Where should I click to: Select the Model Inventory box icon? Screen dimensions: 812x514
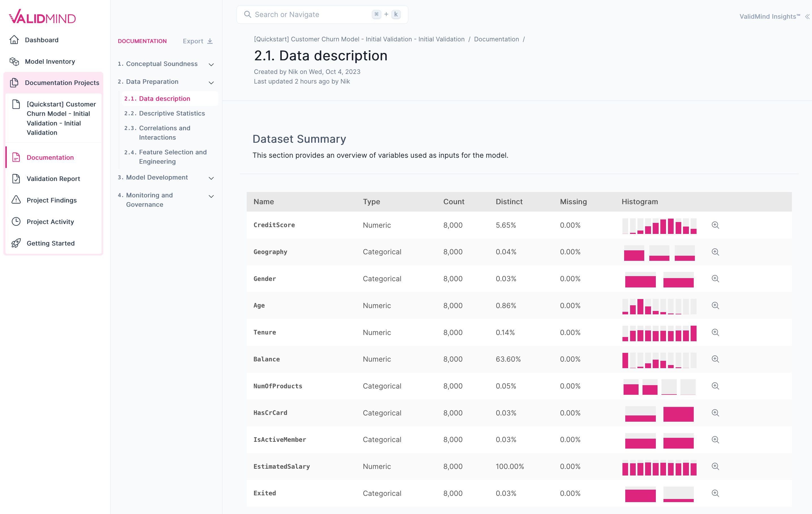click(x=14, y=61)
